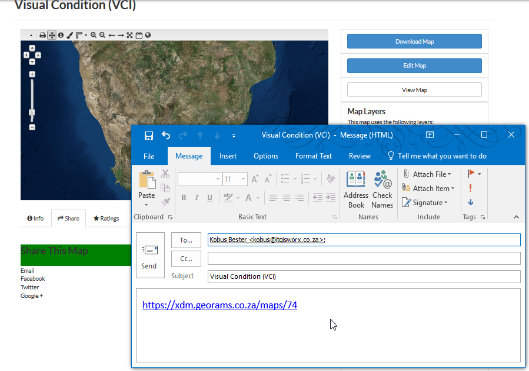
Task: Mark message High Importance
Action: 470,188
